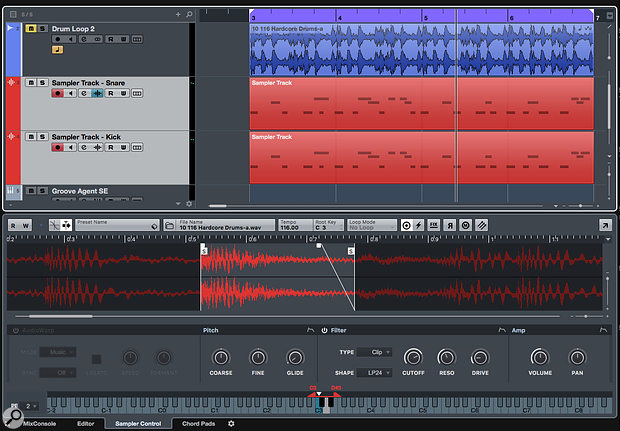620x431 pixels.
Task: Click the striped icon in sampler toolbar
Action: tap(482, 225)
